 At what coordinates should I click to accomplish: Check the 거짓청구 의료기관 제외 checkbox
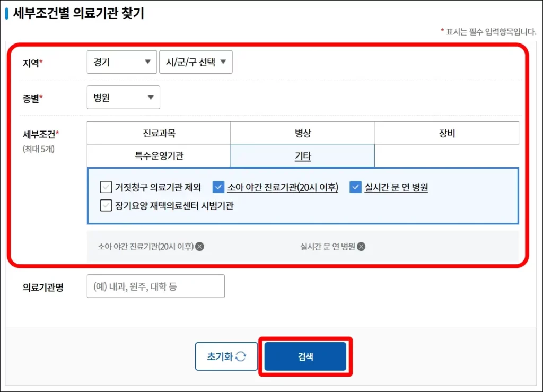[106, 187]
